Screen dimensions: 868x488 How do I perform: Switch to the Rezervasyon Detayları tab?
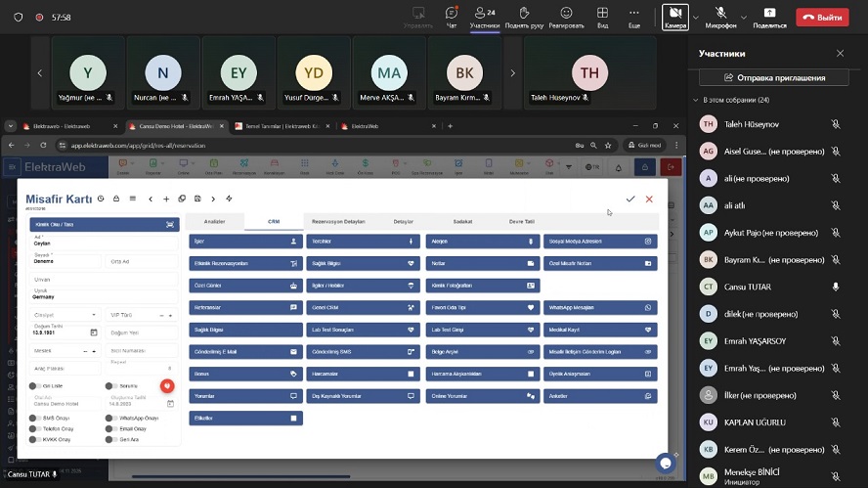tap(337, 222)
